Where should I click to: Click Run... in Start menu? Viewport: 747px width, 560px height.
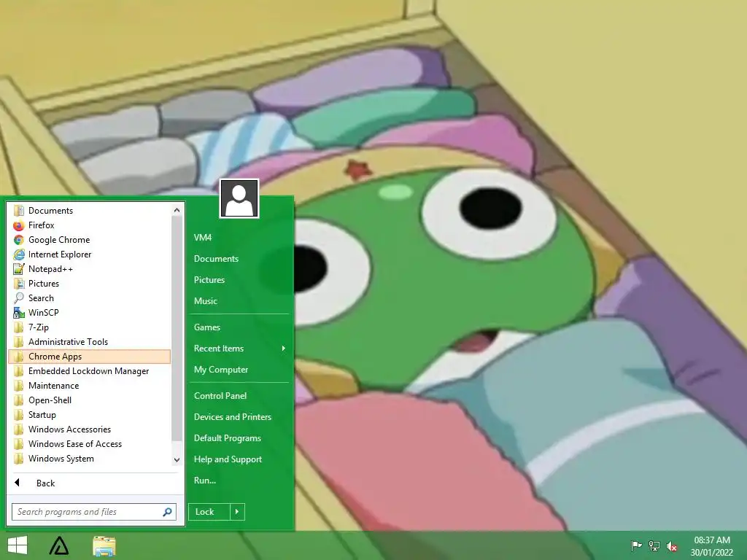tap(204, 481)
